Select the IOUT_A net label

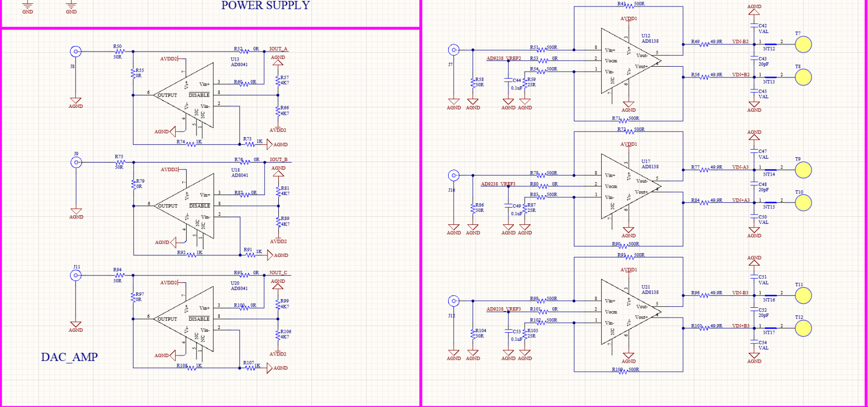pyautogui.click(x=278, y=49)
